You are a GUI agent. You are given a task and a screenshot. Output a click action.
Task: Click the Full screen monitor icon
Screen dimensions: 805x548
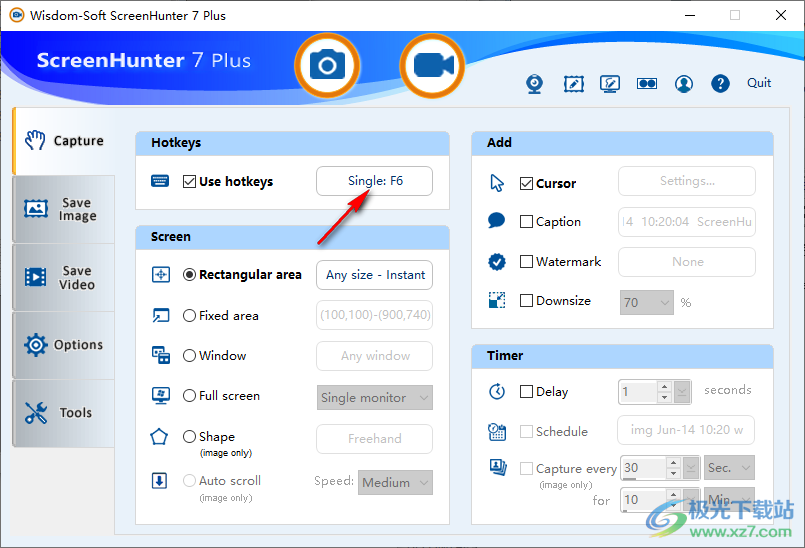click(x=161, y=395)
